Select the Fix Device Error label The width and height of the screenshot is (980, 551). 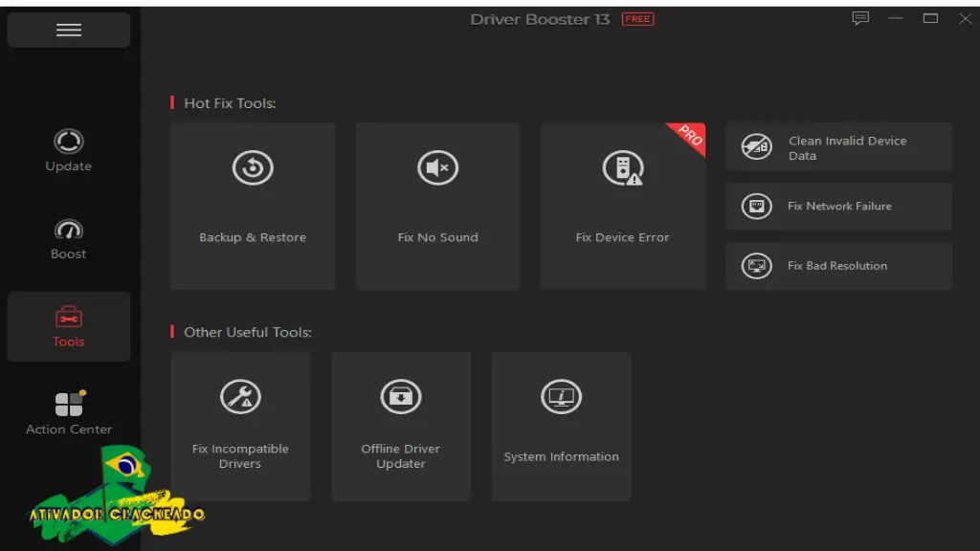622,237
